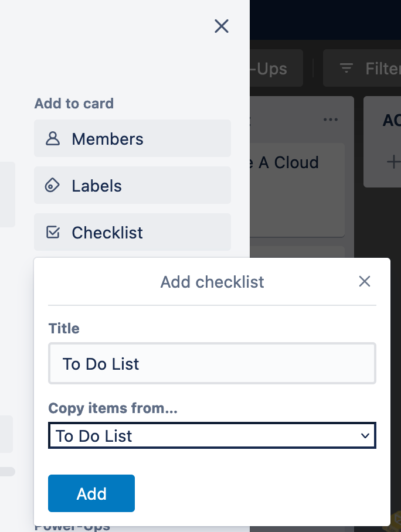Click the AC list title
Screen dimensions: 401x532
(x=392, y=120)
